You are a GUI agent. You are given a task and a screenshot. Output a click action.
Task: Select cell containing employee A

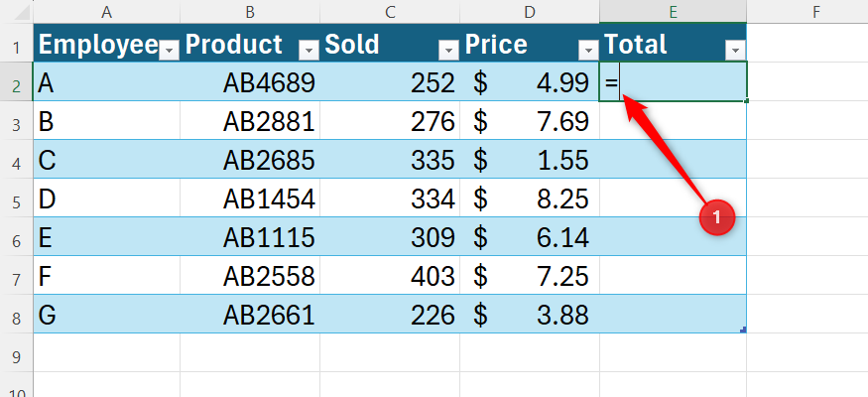[x=107, y=81]
